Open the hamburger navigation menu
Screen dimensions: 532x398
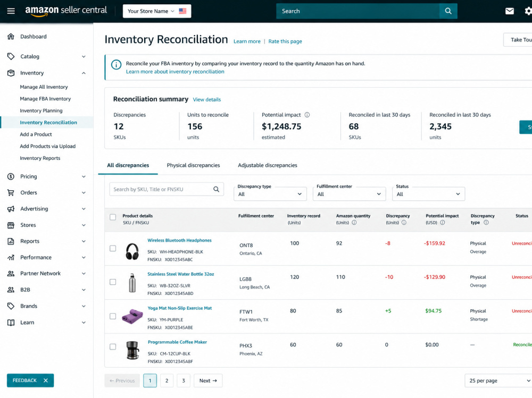pyautogui.click(x=11, y=11)
